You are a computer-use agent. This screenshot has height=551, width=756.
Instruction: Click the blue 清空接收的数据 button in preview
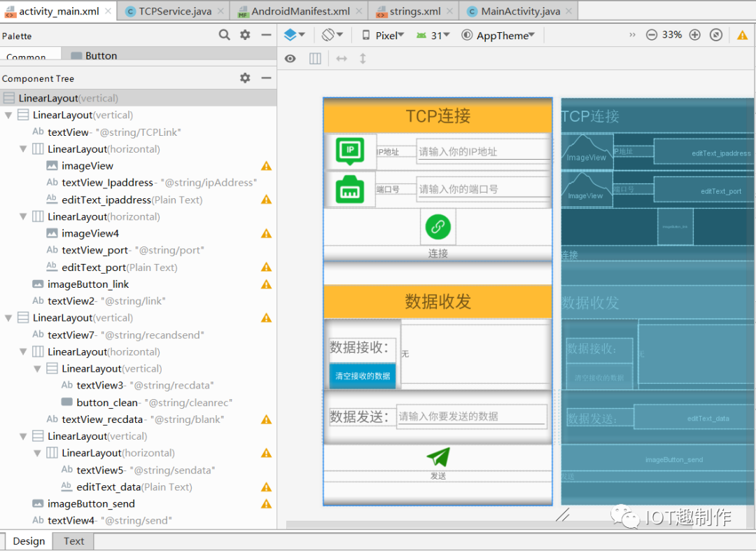363,376
